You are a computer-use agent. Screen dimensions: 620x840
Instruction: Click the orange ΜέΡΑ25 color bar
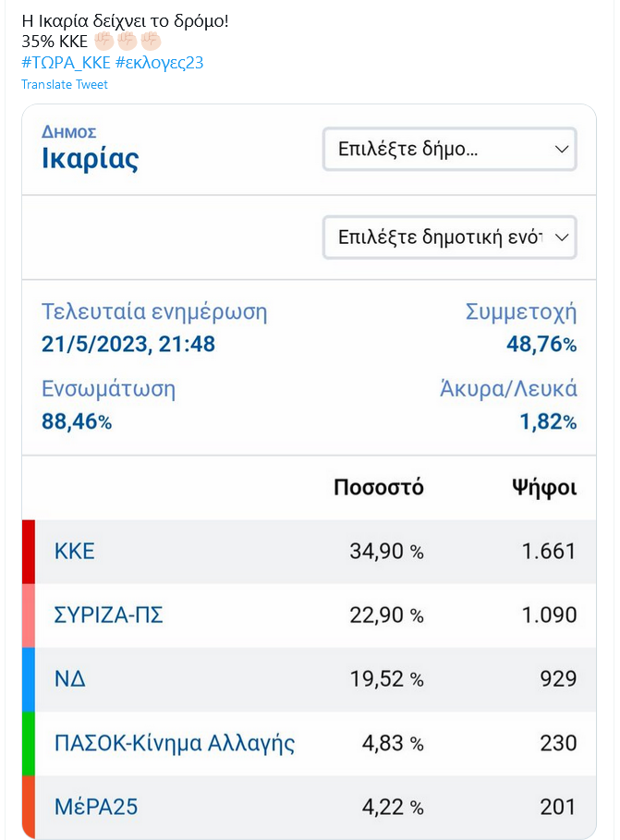29,807
